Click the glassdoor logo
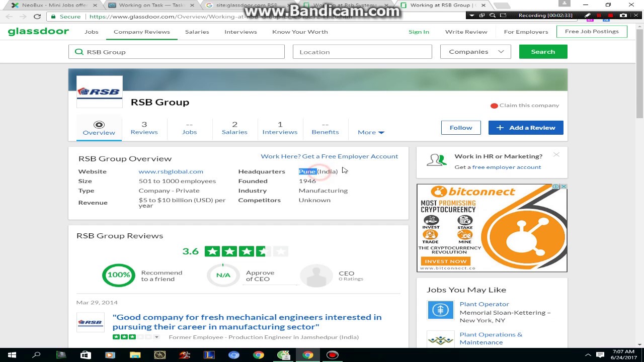The image size is (644, 362). click(38, 31)
